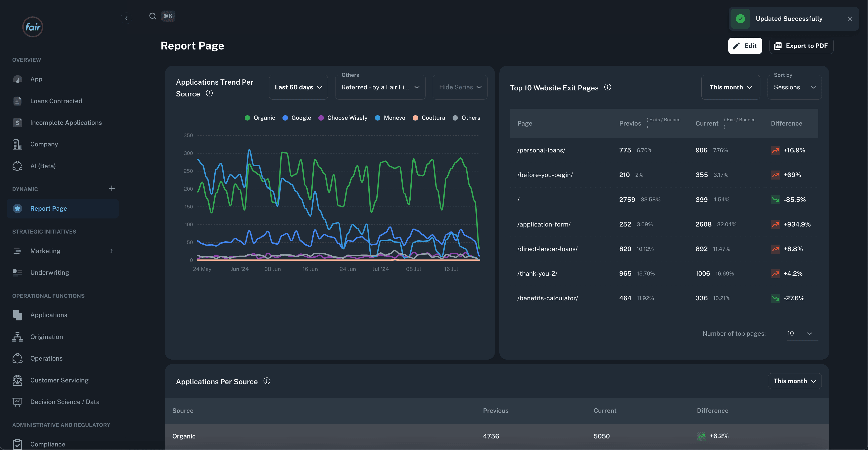
Task: Click the Top 10 Website Exit Pages info icon
Action: click(607, 87)
